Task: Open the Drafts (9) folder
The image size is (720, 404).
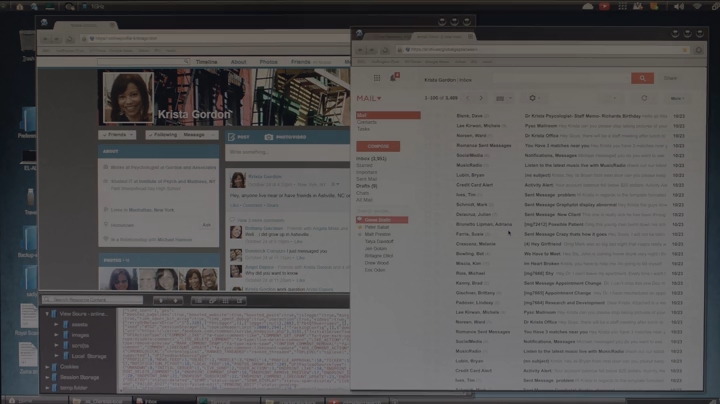Action: (x=366, y=186)
